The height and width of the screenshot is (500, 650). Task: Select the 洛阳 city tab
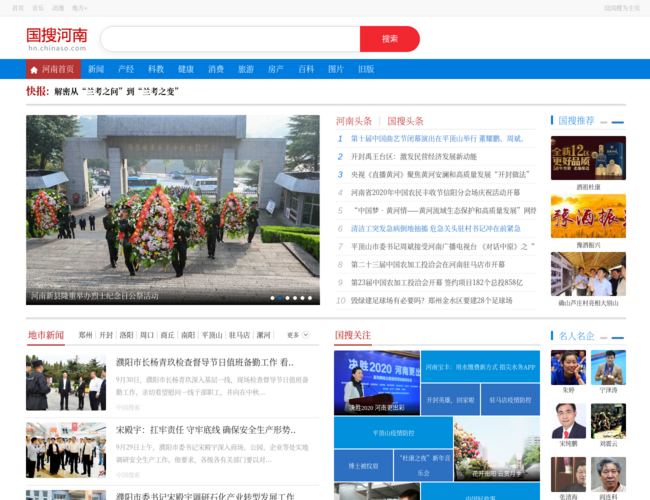(126, 335)
